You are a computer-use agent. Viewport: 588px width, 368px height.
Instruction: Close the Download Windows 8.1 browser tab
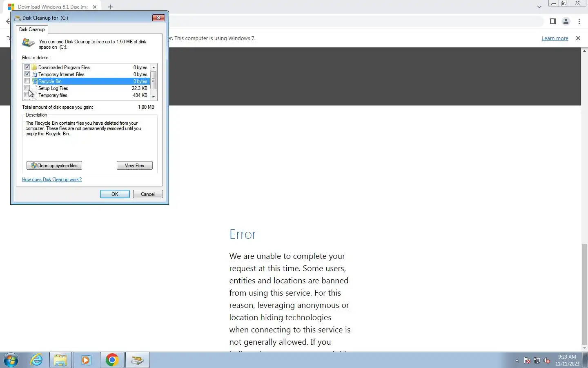pyautogui.click(x=95, y=7)
